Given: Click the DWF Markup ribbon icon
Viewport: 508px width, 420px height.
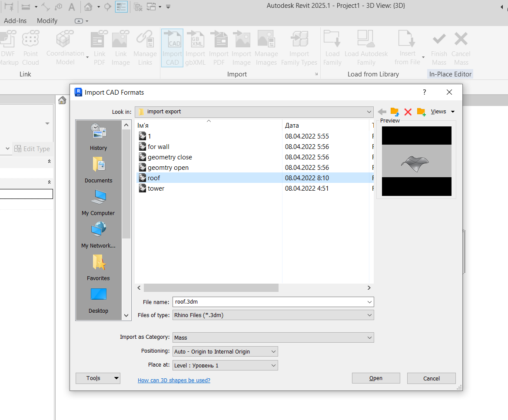Looking at the screenshot, I should tap(8, 48).
